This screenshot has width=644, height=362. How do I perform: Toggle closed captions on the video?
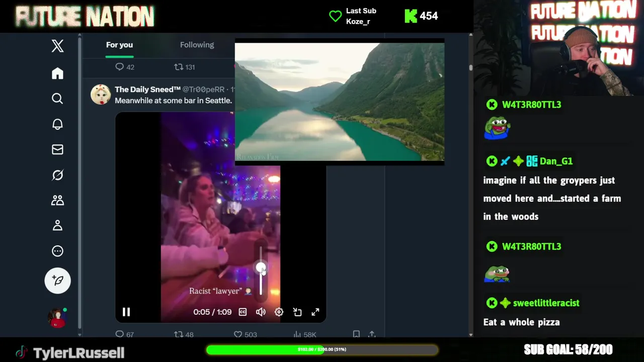pos(243,312)
